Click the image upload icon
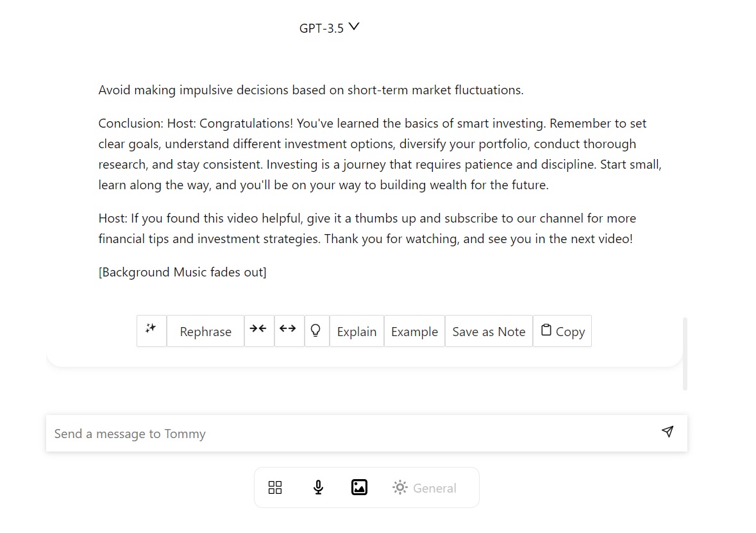Image resolution: width=756 pixels, height=533 pixels. click(x=359, y=487)
